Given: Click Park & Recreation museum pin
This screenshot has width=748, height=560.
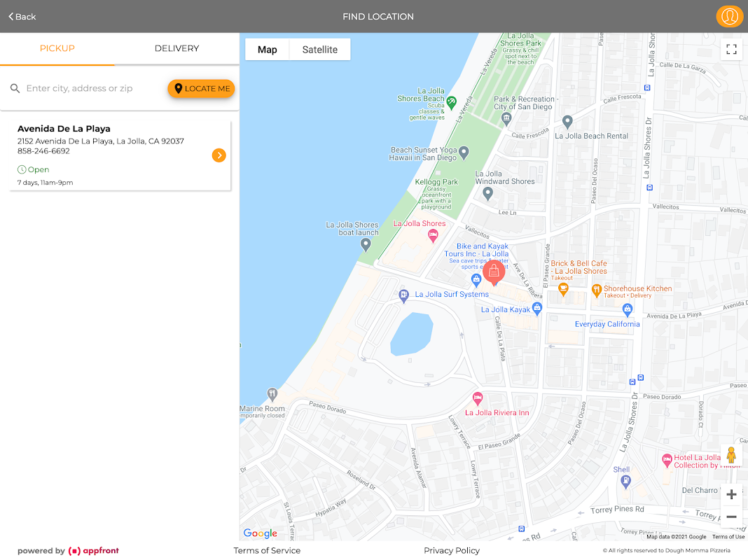Looking at the screenshot, I should click(506, 119).
